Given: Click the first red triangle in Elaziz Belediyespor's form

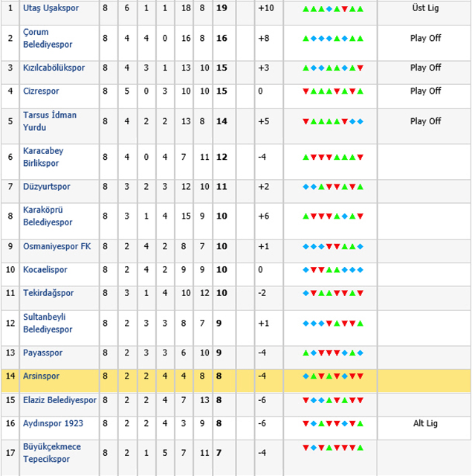Looking at the screenshot, I should (x=305, y=400).
